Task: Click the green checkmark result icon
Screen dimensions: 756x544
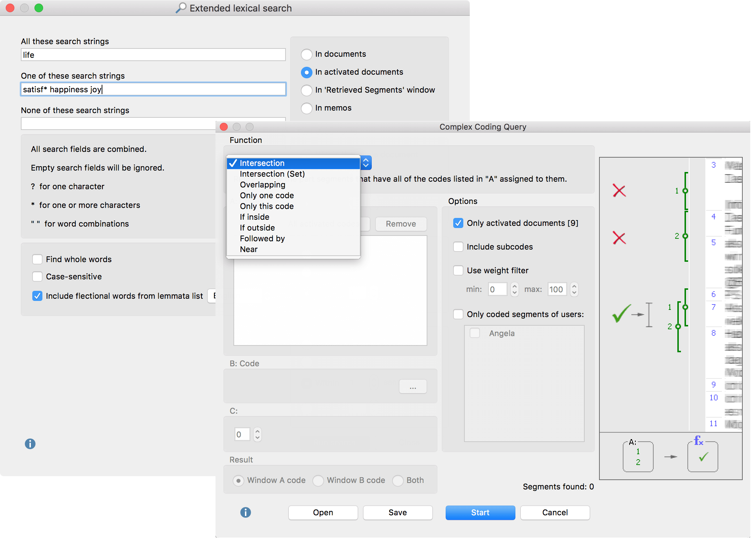Action: pos(702,455)
